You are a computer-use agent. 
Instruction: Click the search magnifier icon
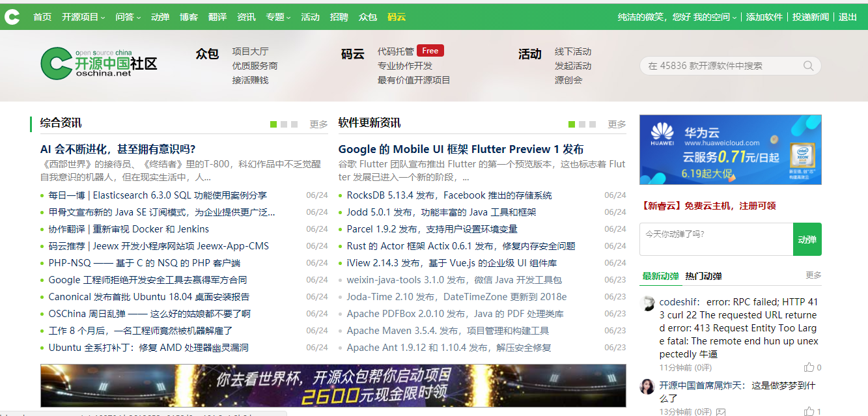point(808,66)
